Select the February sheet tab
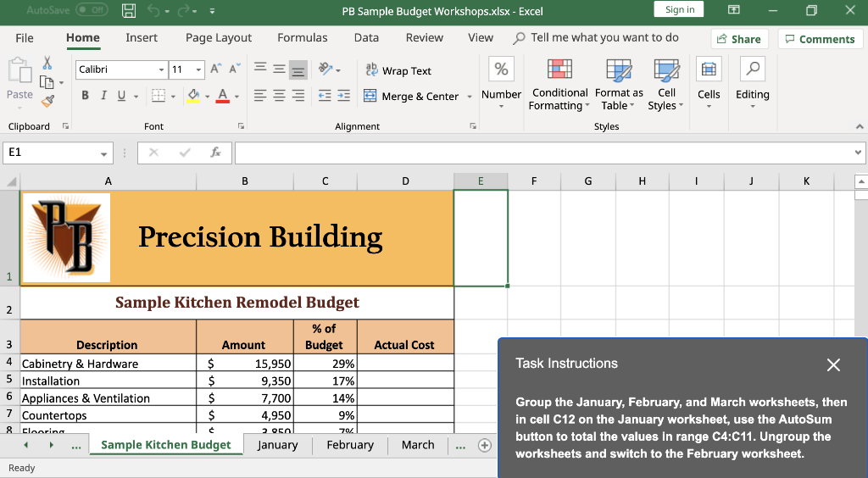The width and height of the screenshot is (868, 478). pyautogui.click(x=350, y=445)
